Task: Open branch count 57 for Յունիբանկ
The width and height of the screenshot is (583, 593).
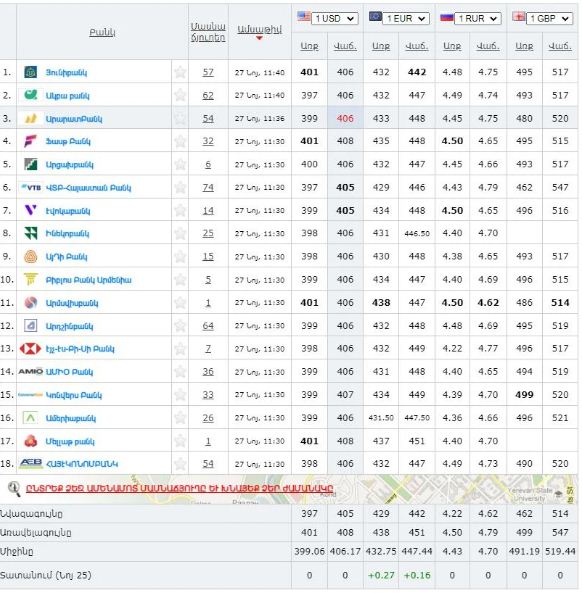Action: tap(208, 72)
